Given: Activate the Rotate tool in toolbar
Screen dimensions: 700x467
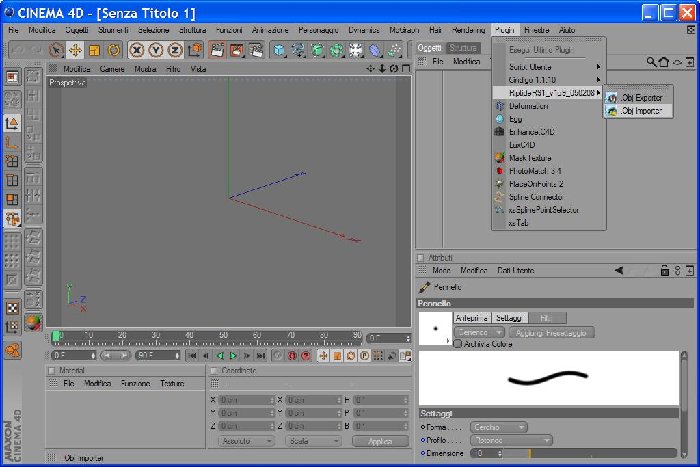Looking at the screenshot, I should pyautogui.click(x=114, y=50).
